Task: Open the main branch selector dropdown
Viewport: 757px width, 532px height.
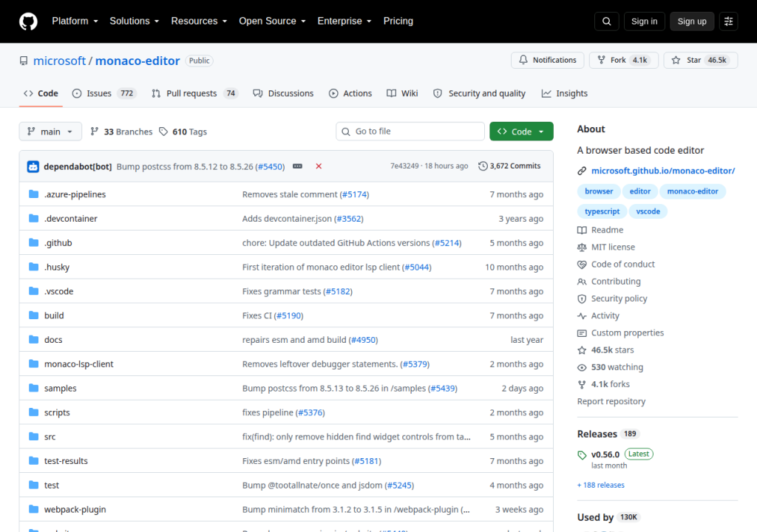Action: [50, 132]
